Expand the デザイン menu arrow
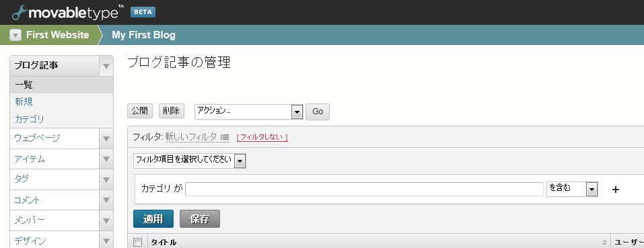644x248 pixels. pyautogui.click(x=106, y=241)
